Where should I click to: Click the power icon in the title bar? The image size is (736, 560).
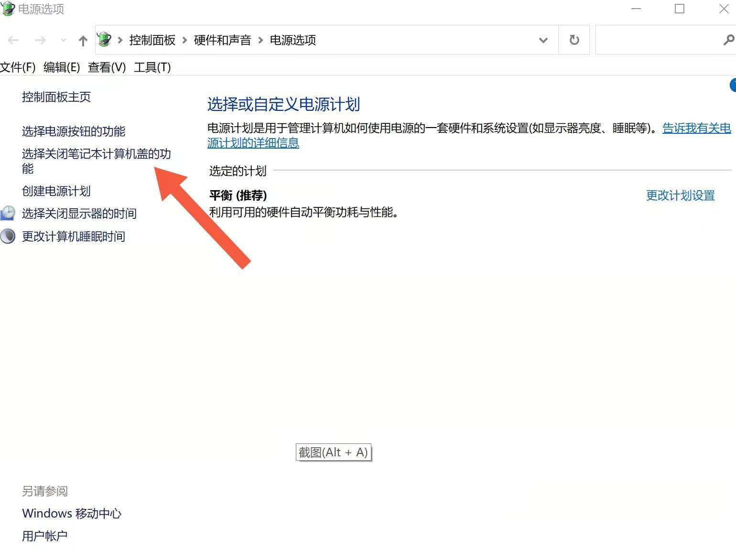(x=8, y=9)
